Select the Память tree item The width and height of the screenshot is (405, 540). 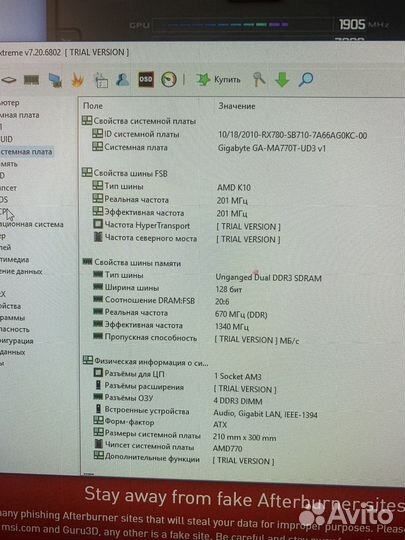pyautogui.click(x=9, y=164)
